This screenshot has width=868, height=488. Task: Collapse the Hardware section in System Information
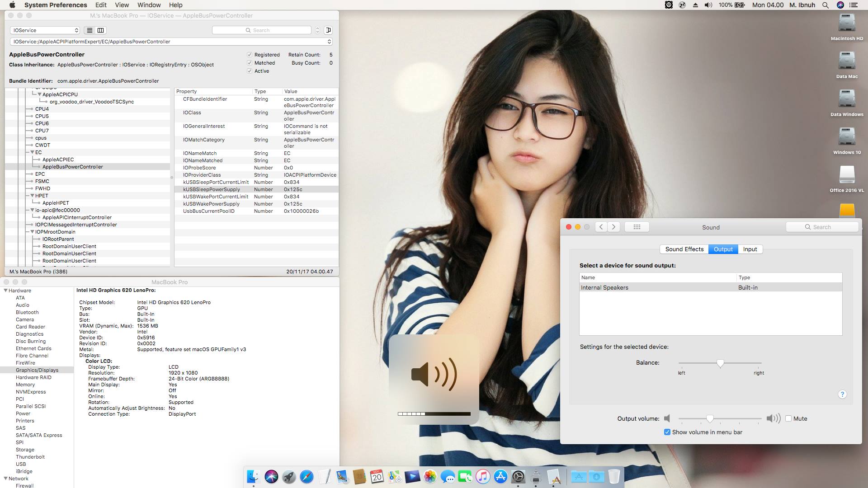click(6, 291)
